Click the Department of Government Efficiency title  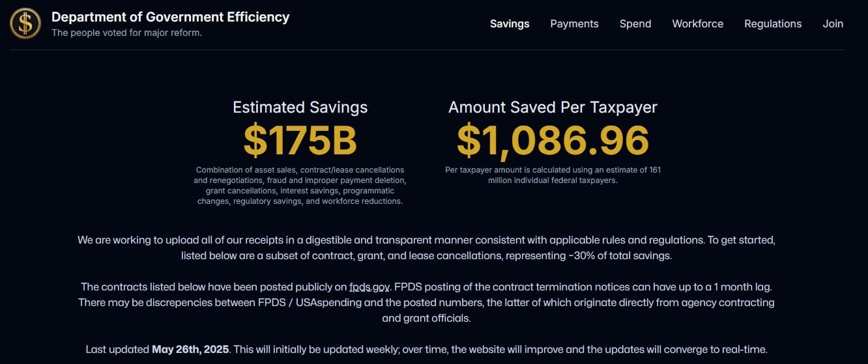click(x=170, y=17)
